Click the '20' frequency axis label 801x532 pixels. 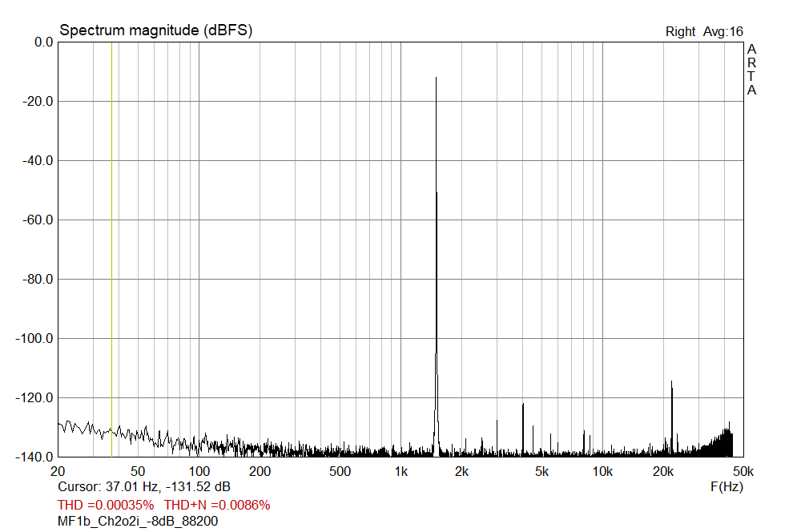(58, 471)
